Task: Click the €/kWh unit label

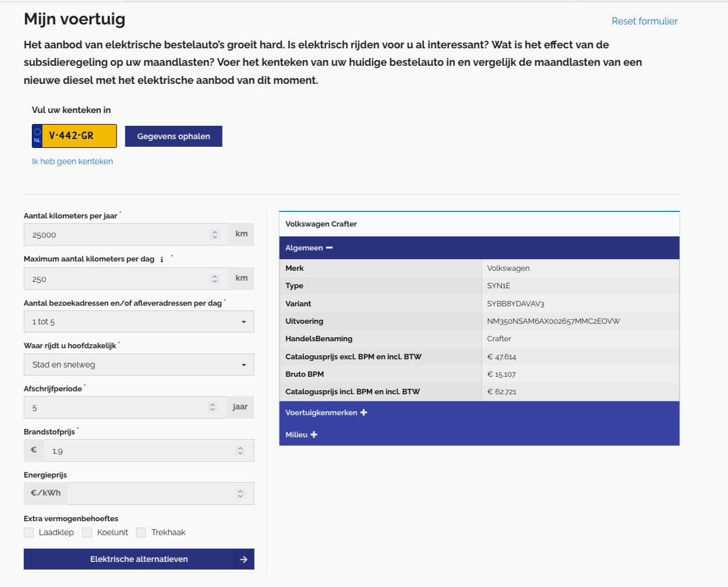Action: click(45, 493)
